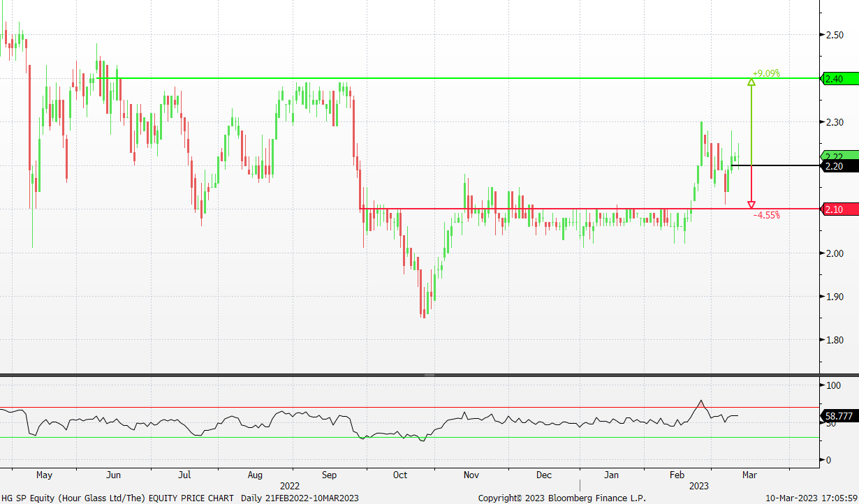Image resolution: width=859 pixels, height=504 pixels.
Task: Click the Mar label on date axis
Action: [749, 475]
